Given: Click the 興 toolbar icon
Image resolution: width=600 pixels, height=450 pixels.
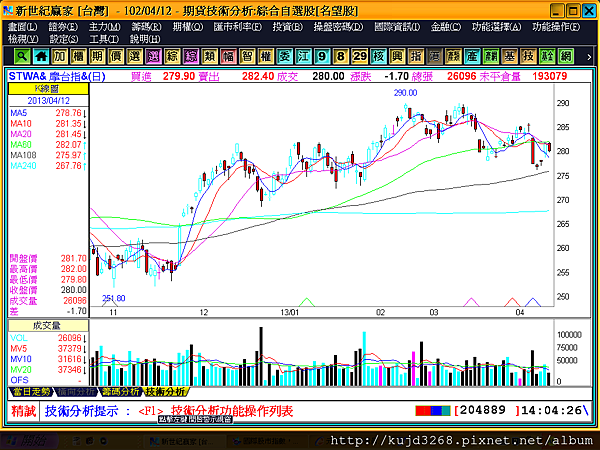Looking at the screenshot, I should point(397,57).
